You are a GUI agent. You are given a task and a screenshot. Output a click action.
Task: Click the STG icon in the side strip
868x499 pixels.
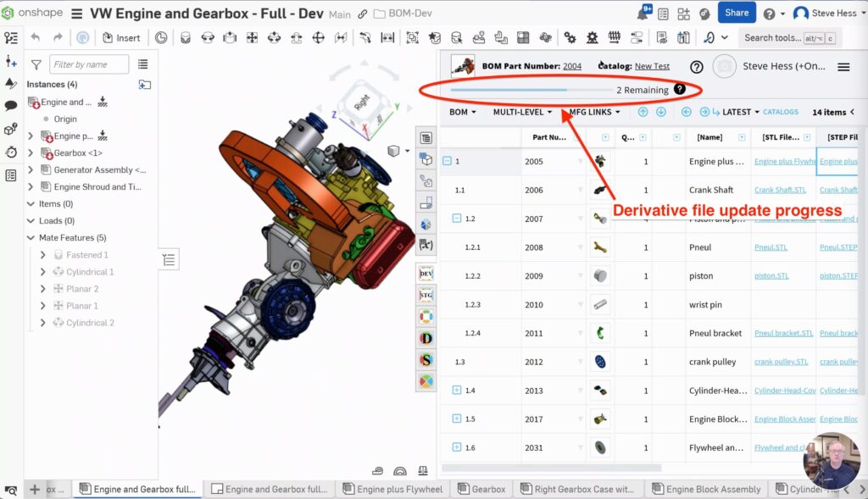[426, 295]
